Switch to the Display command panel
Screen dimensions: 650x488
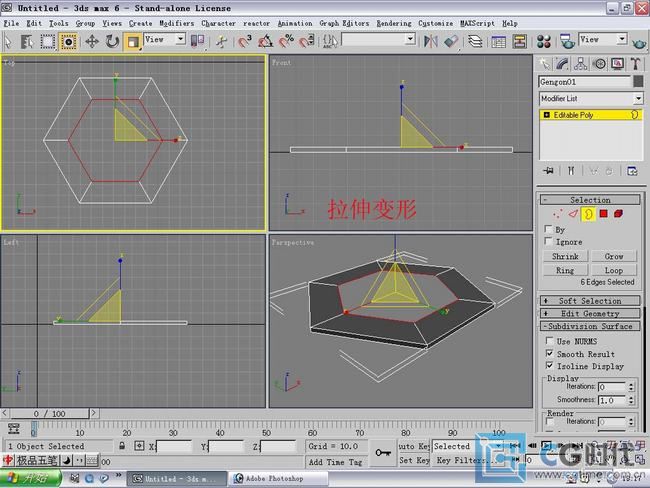pos(618,64)
